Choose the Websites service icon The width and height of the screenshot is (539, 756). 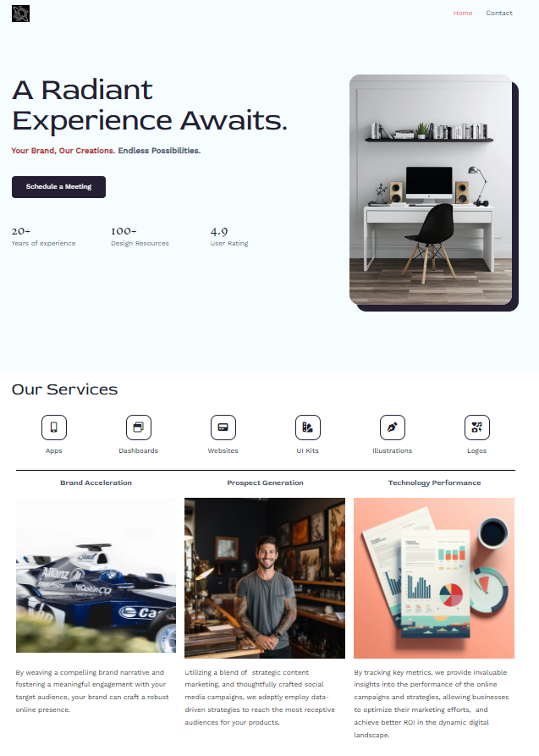[223, 428]
